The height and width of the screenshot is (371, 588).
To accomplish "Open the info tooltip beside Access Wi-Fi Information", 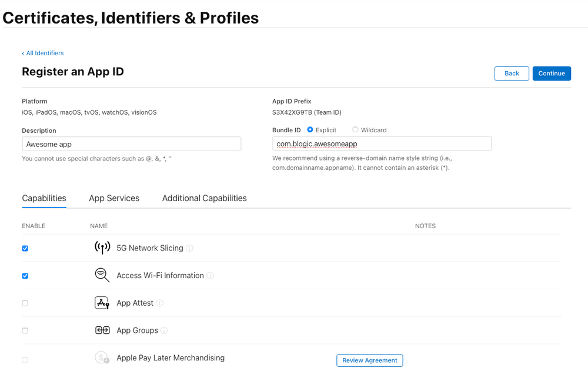I will pos(211,275).
